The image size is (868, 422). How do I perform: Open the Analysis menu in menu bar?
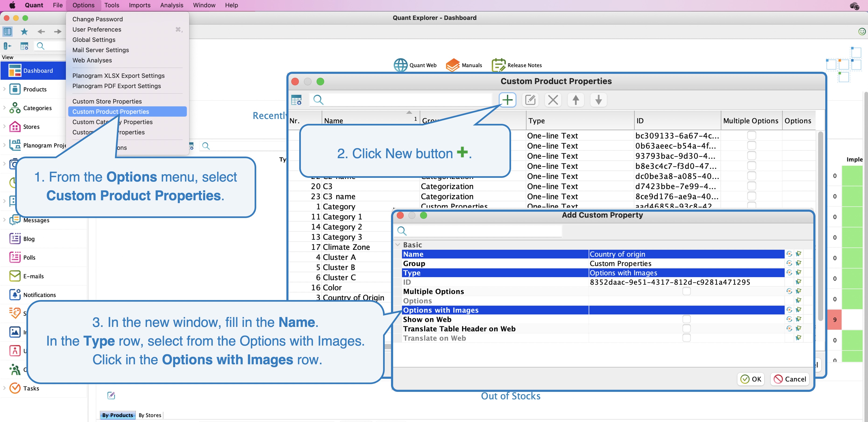[x=171, y=5]
